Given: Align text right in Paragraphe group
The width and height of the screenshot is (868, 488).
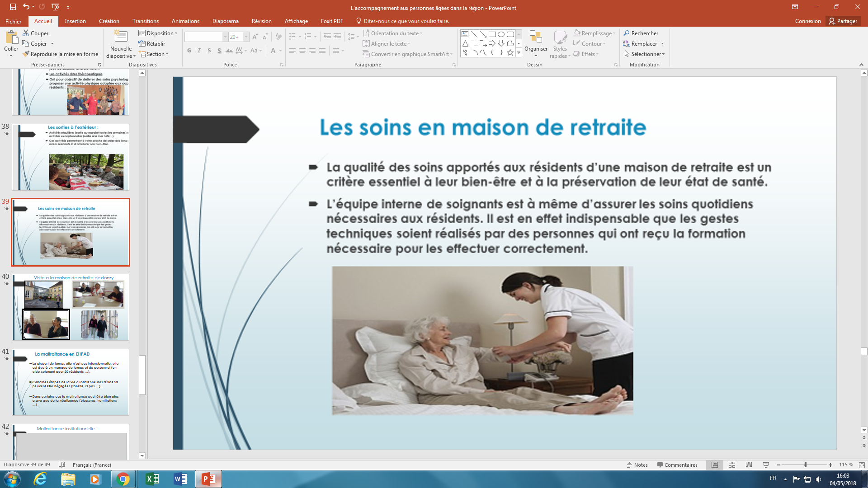Looking at the screenshot, I should coord(312,51).
